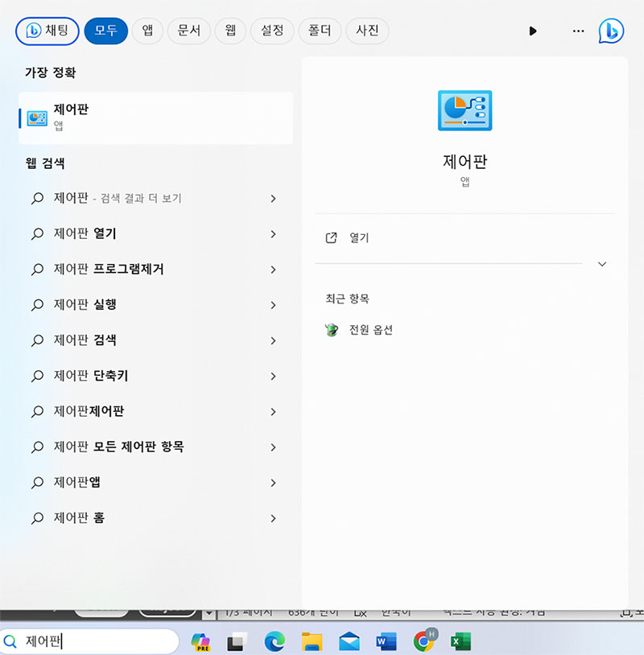Viewport: 644px width, 655px height.
Task: Select web suggestion 제어판앱
Action: point(155,483)
